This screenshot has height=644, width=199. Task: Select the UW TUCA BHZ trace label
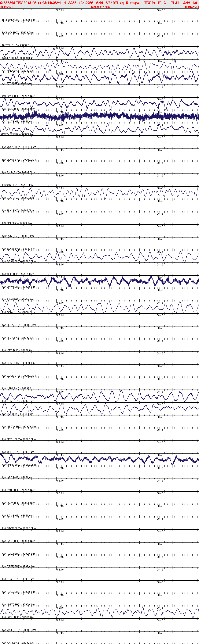click(x=19, y=592)
